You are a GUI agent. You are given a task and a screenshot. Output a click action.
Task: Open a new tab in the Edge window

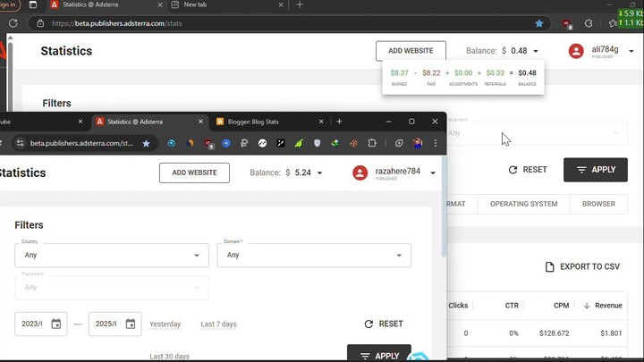[x=300, y=4]
